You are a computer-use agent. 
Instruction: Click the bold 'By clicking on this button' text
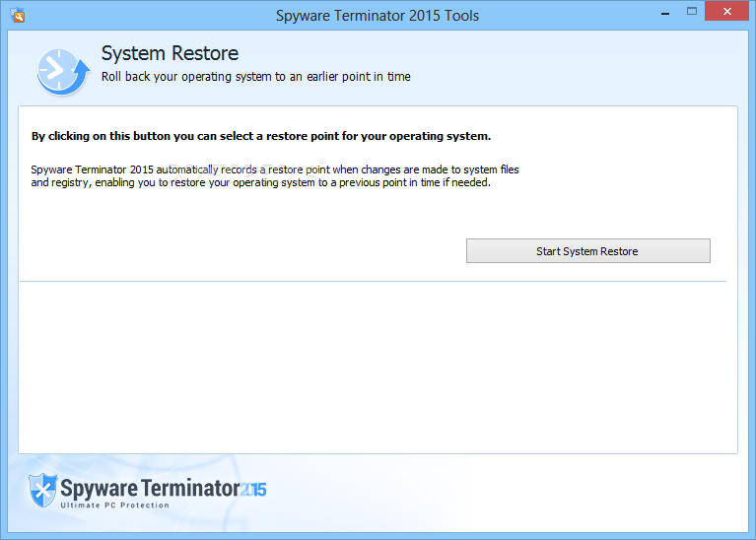tap(261, 136)
